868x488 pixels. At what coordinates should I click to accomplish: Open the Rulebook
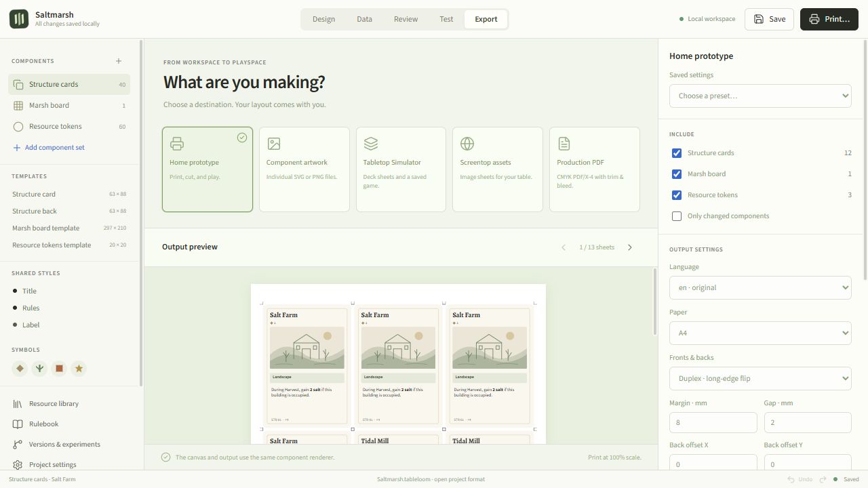[x=69, y=424]
